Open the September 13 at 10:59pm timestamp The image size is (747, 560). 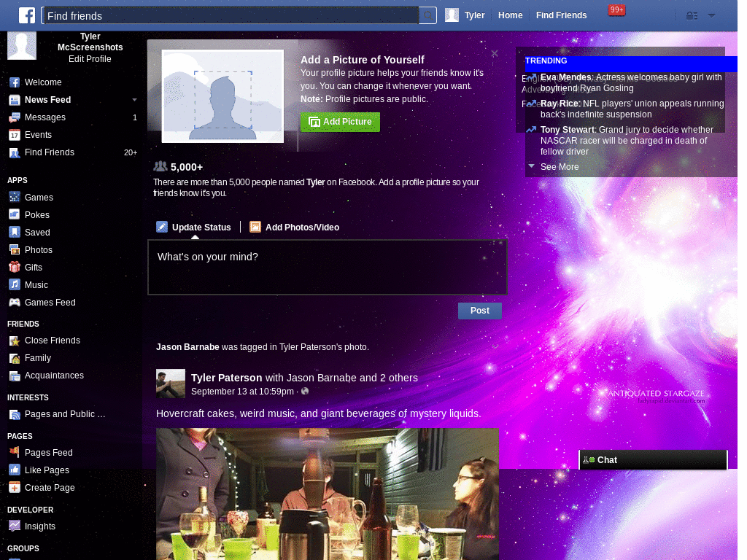[242, 392]
